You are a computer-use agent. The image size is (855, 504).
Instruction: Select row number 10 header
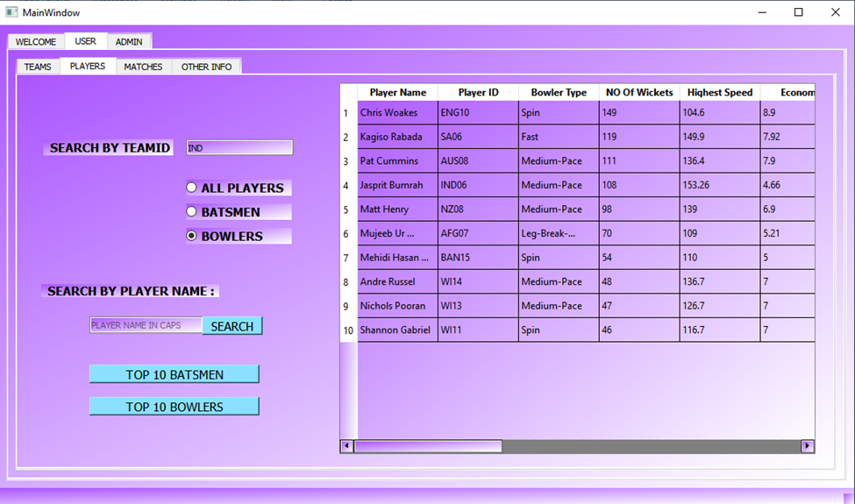point(348,330)
